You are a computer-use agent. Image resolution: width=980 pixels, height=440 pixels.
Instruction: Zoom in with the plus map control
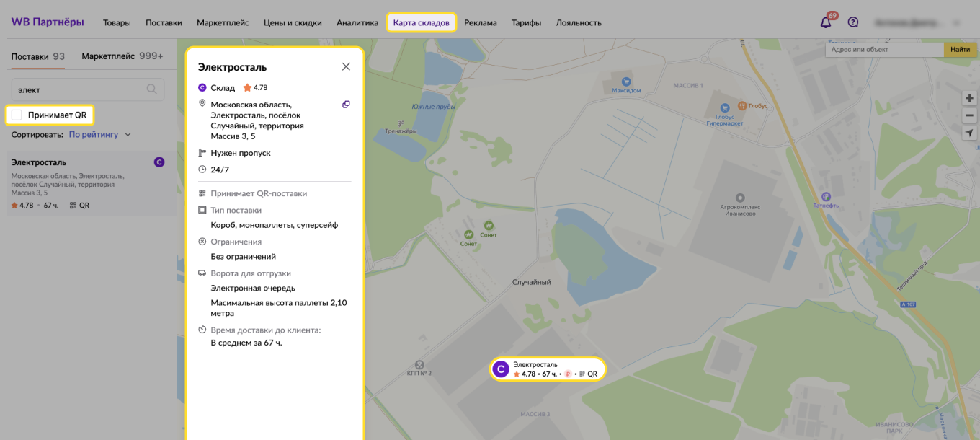(x=969, y=97)
